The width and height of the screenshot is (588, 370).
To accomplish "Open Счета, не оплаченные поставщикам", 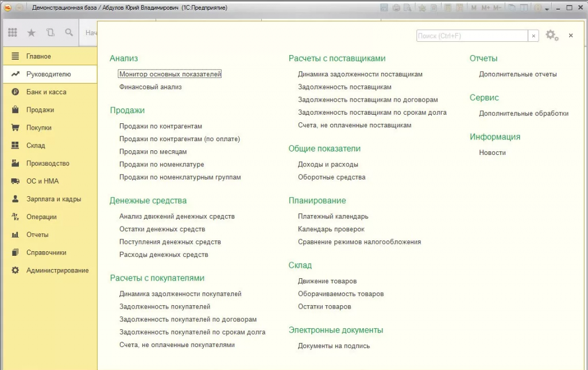I will [x=355, y=125].
